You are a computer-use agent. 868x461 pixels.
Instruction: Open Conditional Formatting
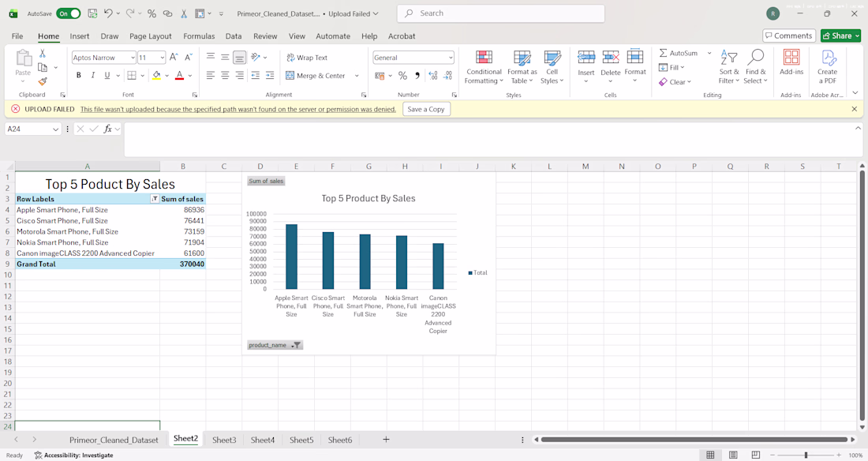coord(484,67)
